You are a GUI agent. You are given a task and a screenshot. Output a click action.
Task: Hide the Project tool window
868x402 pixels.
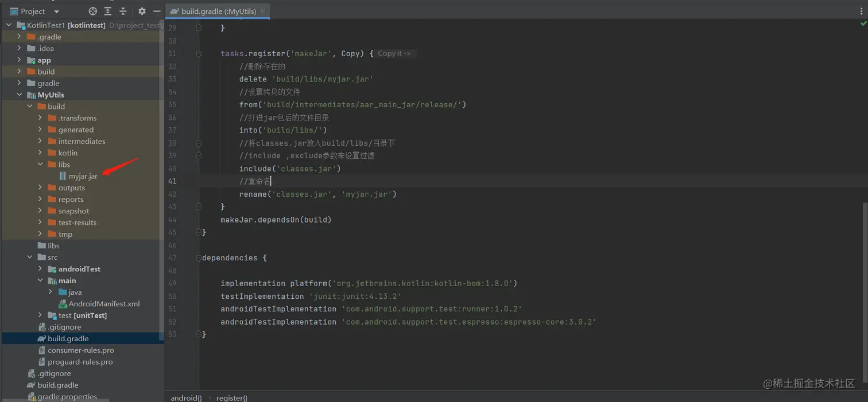157,11
